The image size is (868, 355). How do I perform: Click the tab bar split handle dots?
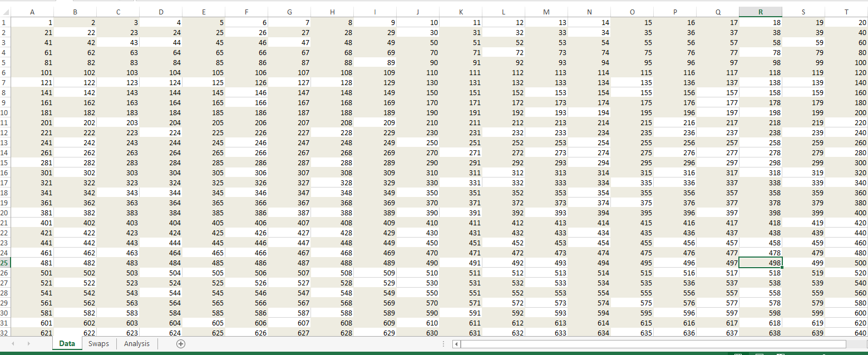click(x=443, y=344)
